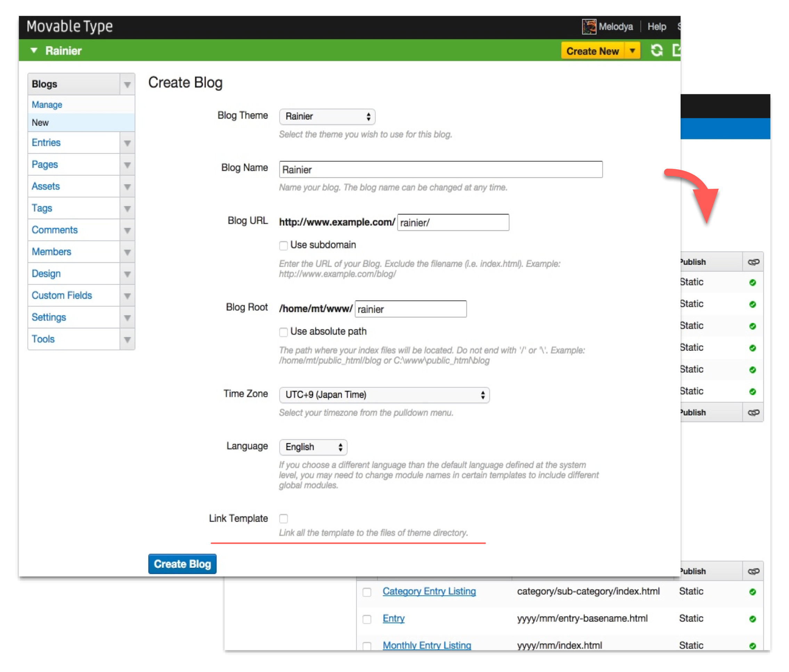Tick the Link Template checkbox

283,518
